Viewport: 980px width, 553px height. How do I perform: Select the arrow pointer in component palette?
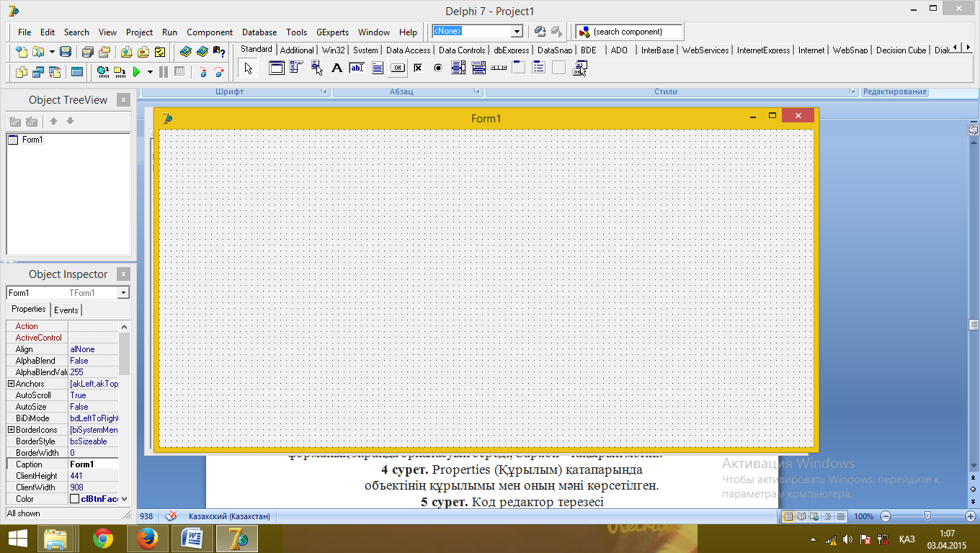click(248, 68)
